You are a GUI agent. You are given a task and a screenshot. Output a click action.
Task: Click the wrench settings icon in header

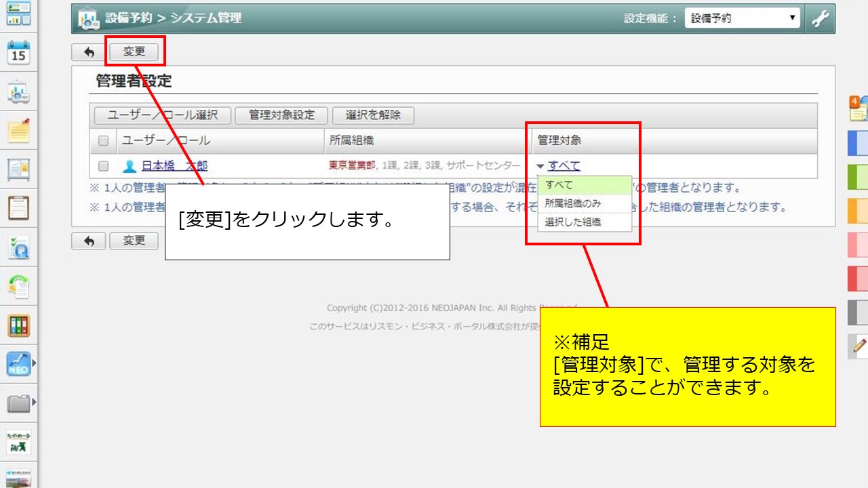[x=821, y=18]
